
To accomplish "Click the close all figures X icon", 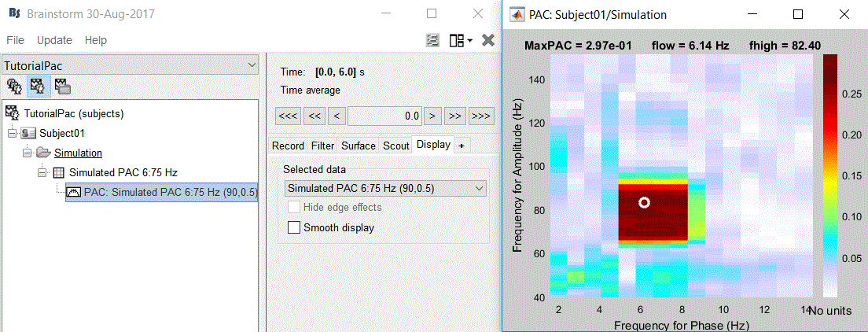I will click(x=487, y=40).
